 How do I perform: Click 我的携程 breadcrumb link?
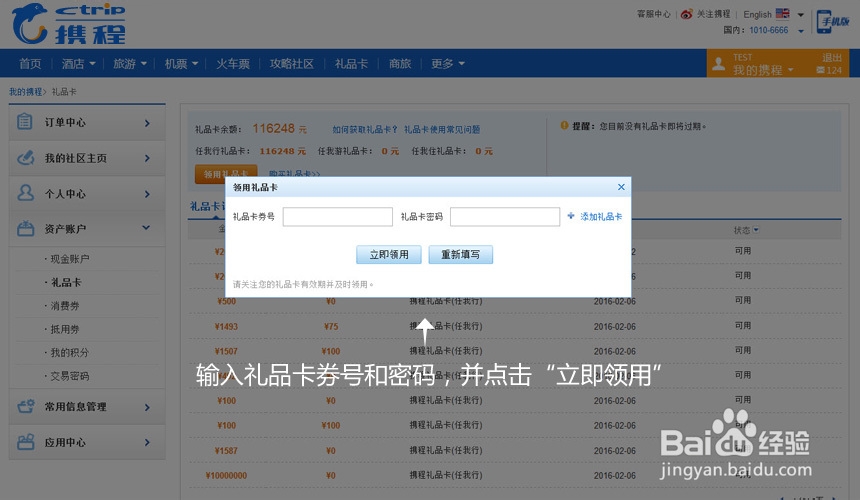[x=25, y=92]
